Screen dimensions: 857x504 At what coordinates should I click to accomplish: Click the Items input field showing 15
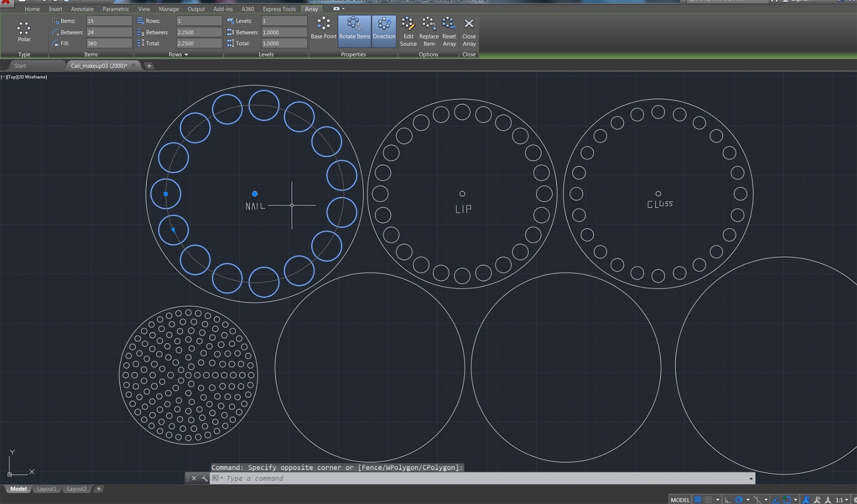[x=109, y=21]
